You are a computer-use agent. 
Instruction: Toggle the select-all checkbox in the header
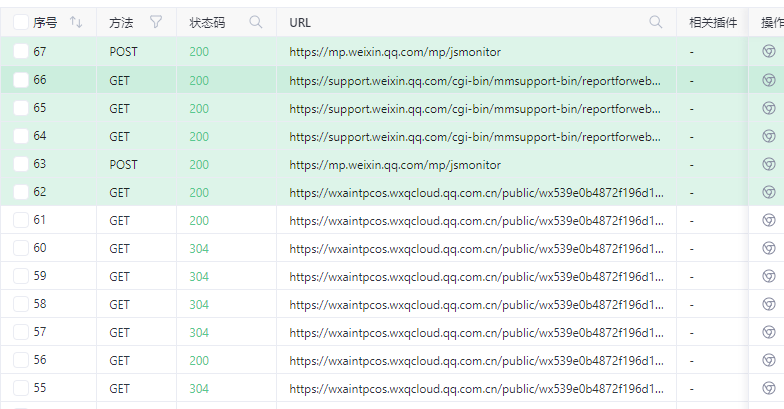21,22
